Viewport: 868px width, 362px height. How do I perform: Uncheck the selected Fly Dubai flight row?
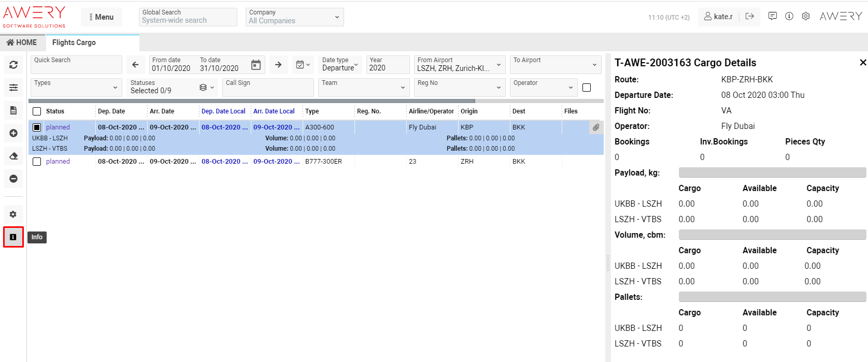pyautogui.click(x=37, y=127)
